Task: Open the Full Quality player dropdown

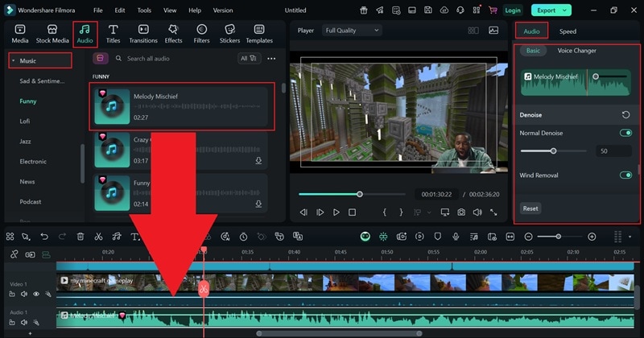Action: (352, 31)
